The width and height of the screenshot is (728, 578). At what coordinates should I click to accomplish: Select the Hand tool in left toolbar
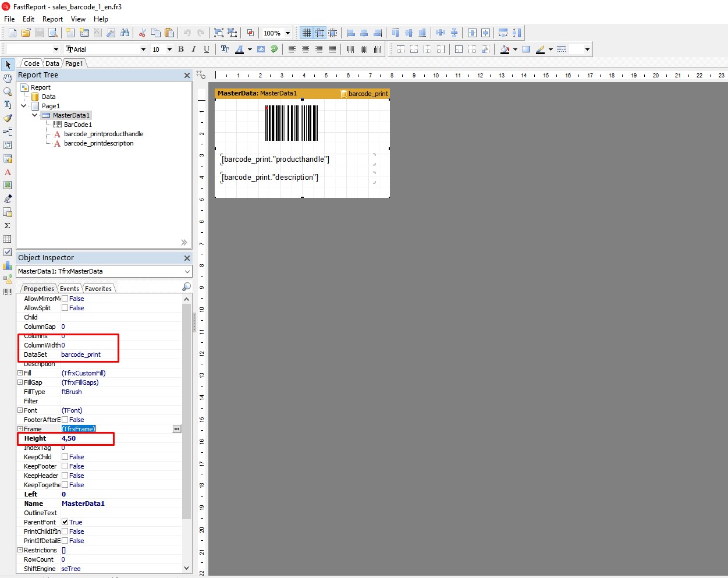click(8, 78)
